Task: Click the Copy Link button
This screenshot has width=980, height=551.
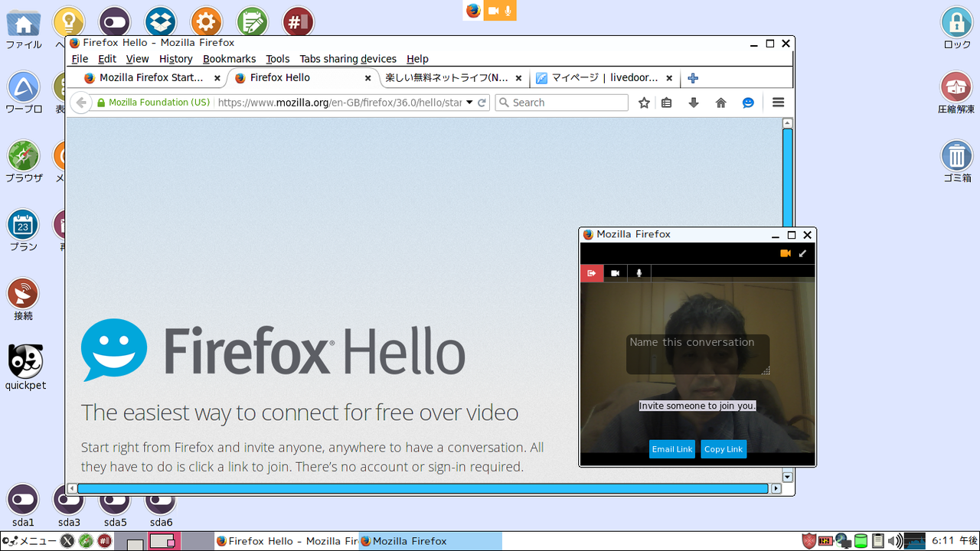Action: 724,449
